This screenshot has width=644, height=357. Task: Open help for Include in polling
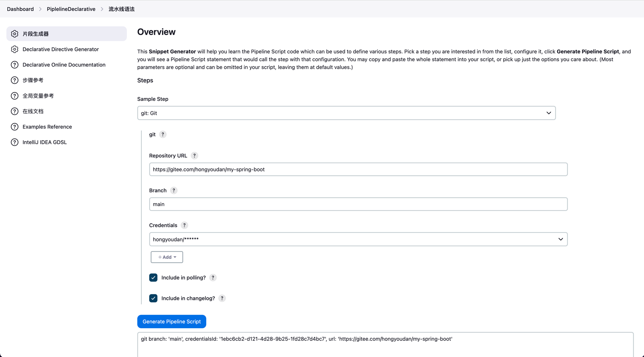[x=213, y=278]
